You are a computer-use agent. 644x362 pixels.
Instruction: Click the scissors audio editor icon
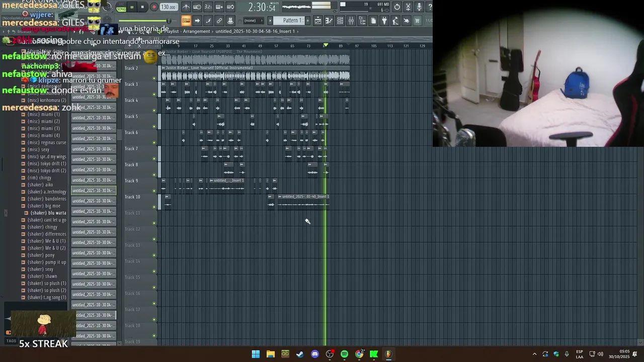[408, 7]
